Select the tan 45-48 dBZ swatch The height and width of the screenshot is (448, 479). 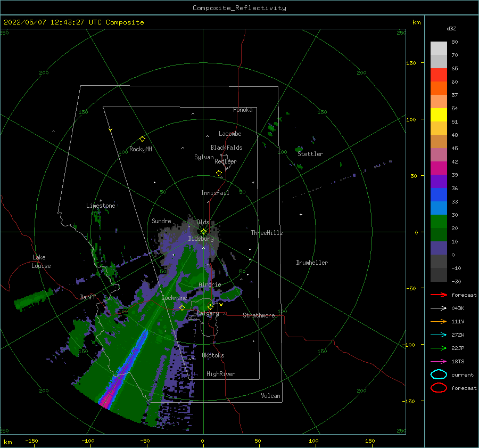point(439,141)
